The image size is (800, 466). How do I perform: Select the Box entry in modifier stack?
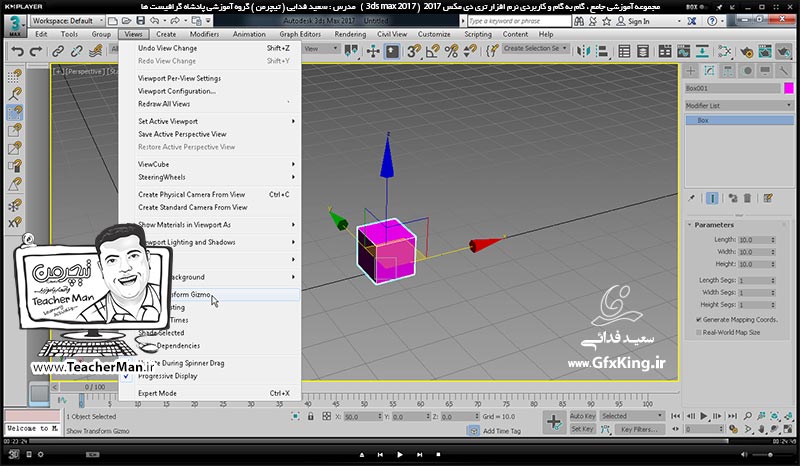[739, 120]
